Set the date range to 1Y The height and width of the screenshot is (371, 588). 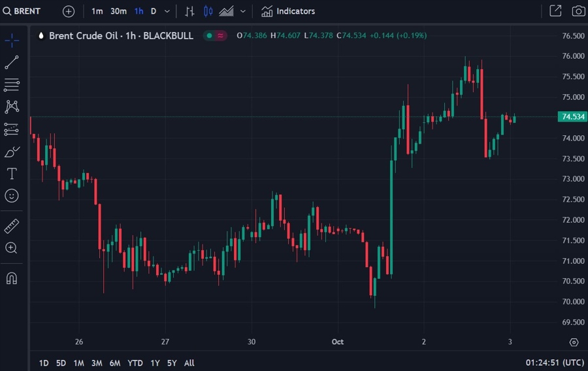pos(155,363)
